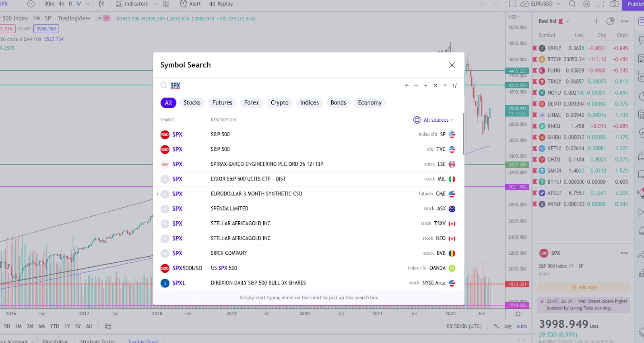Select the SPX500USD OANDA search result
Screen dimensions: 644x343
[x=309, y=268]
